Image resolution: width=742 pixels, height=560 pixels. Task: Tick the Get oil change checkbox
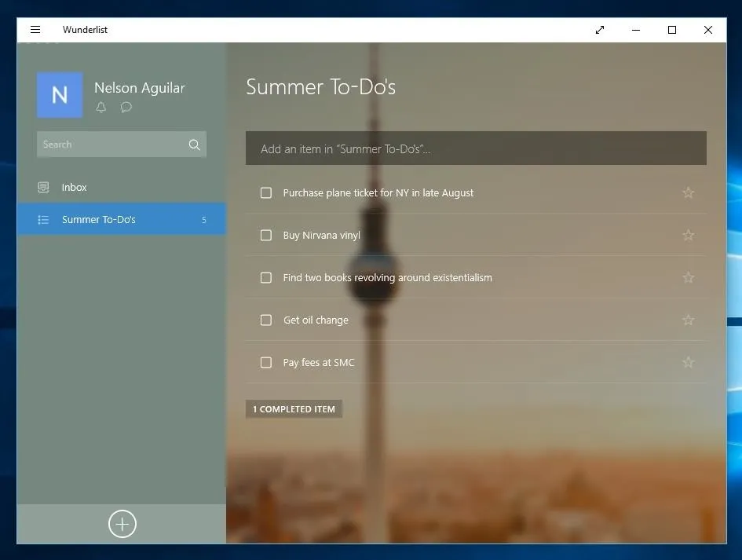pos(266,320)
